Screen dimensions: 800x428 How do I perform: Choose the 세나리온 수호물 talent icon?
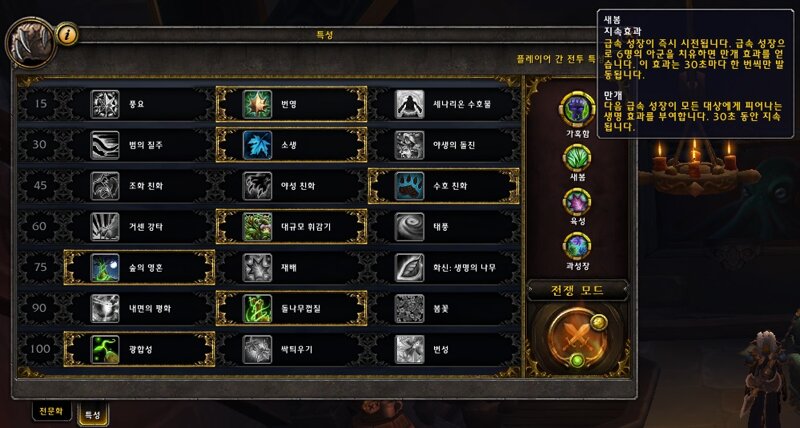(409, 104)
